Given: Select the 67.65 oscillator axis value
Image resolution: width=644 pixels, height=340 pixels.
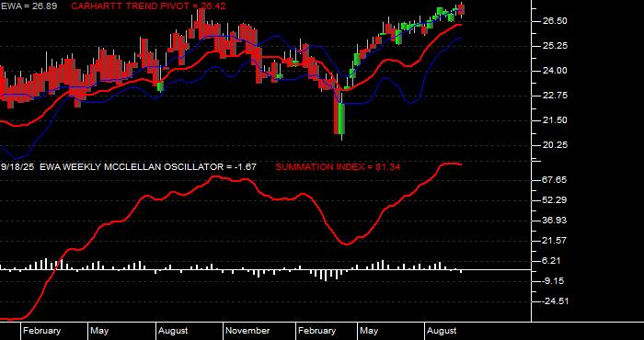Looking at the screenshot, I should coord(556,180).
